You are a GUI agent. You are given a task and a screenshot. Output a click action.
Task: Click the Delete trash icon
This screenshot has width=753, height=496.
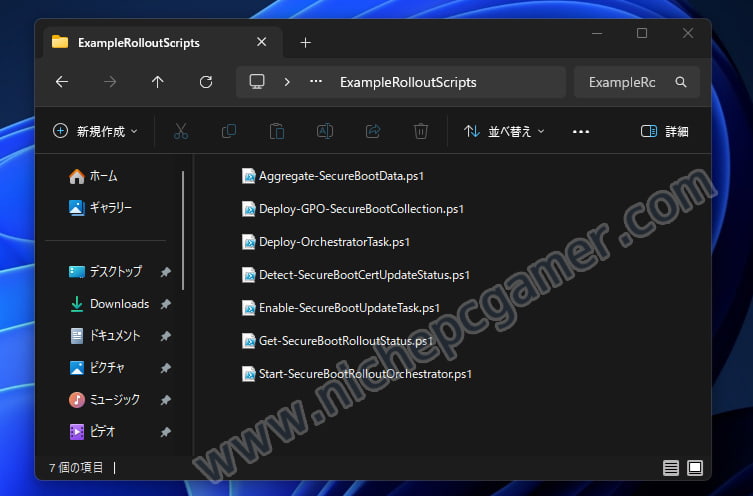point(421,131)
